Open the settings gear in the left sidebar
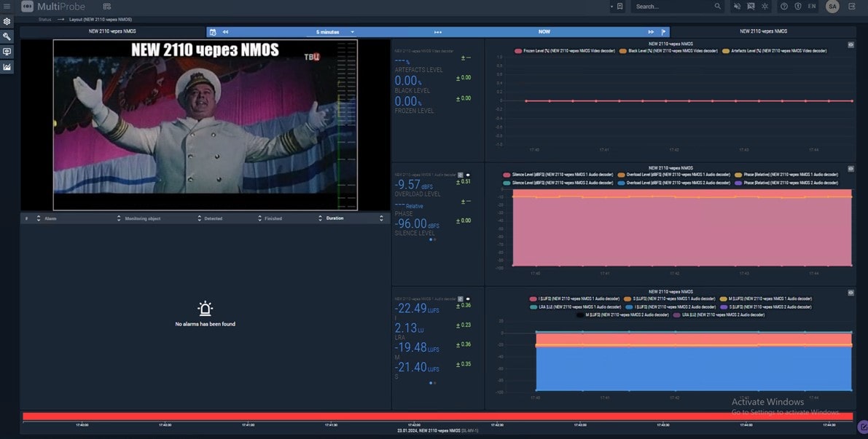Screen dimensions: 868x439 click(7, 22)
